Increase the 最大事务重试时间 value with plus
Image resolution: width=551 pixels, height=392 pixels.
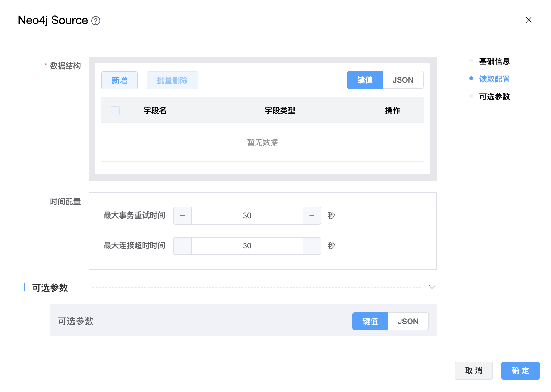coord(312,216)
